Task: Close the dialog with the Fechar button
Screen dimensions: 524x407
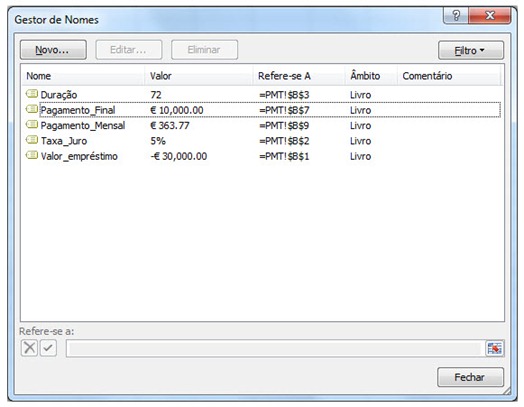Action: point(470,377)
